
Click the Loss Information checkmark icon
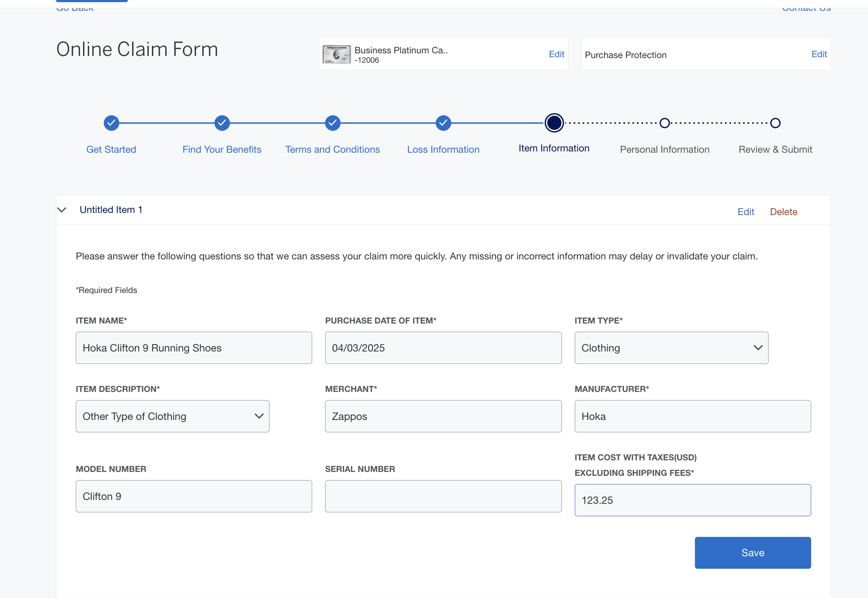443,123
